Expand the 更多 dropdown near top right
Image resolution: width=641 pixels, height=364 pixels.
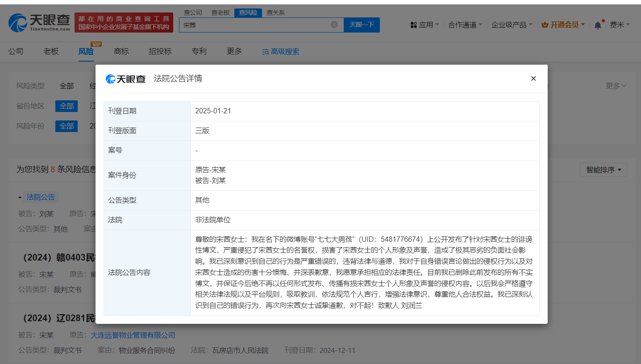tap(616, 86)
